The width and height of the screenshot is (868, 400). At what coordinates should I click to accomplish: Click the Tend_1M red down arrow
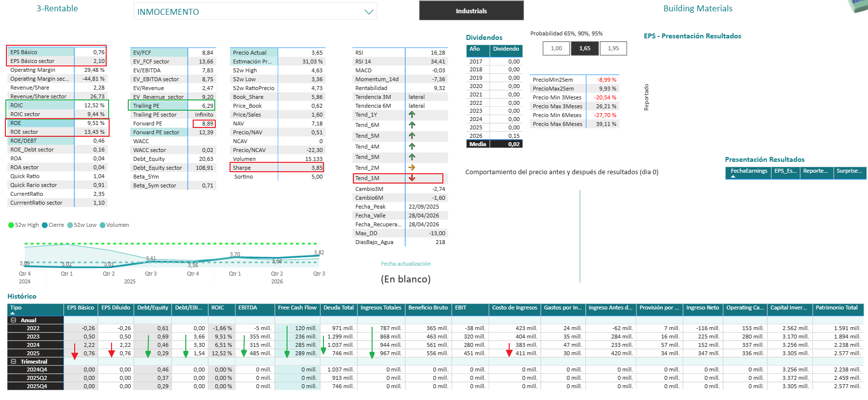[412, 178]
